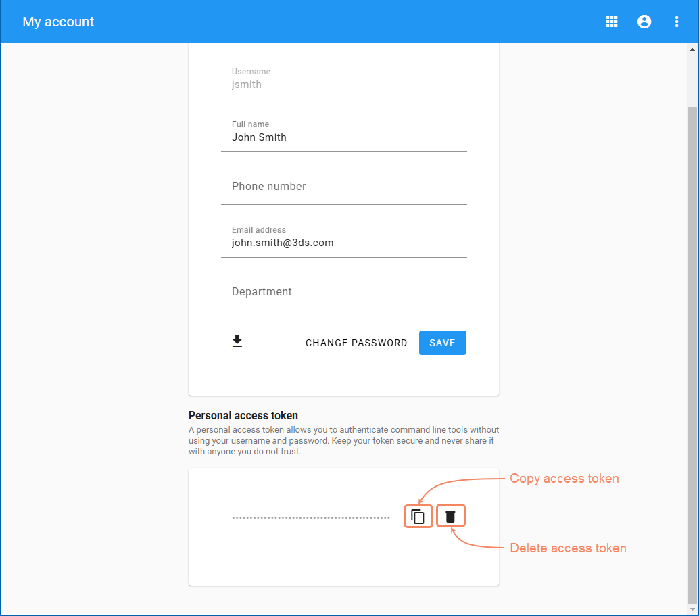Copy the personal access token
Viewport: 699px width, 616px height.
[418, 517]
